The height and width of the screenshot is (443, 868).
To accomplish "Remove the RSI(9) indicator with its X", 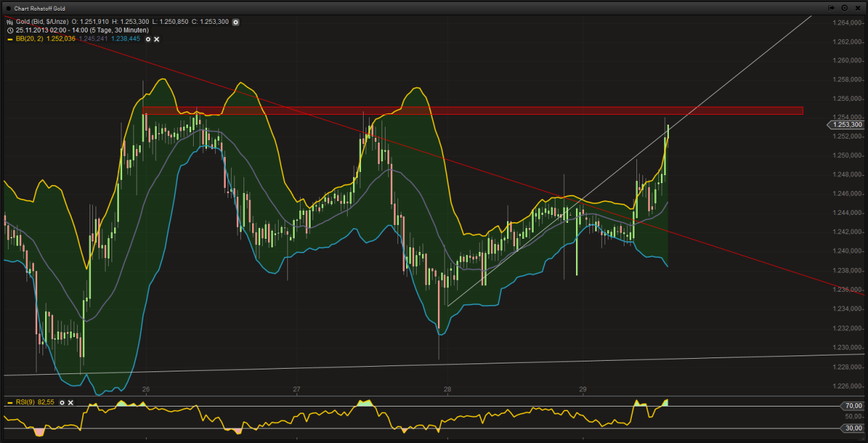I will [x=70, y=403].
